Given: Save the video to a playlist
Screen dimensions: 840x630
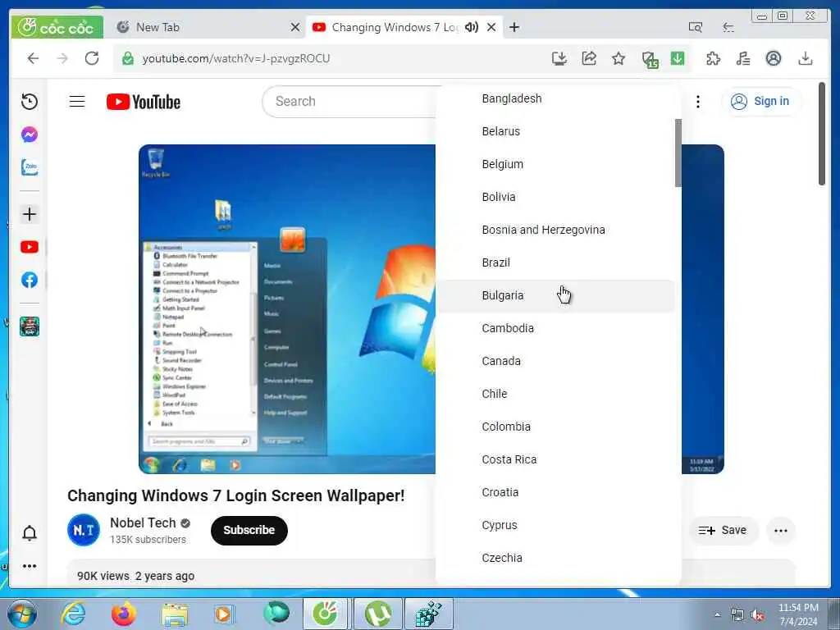Looking at the screenshot, I should (x=724, y=531).
